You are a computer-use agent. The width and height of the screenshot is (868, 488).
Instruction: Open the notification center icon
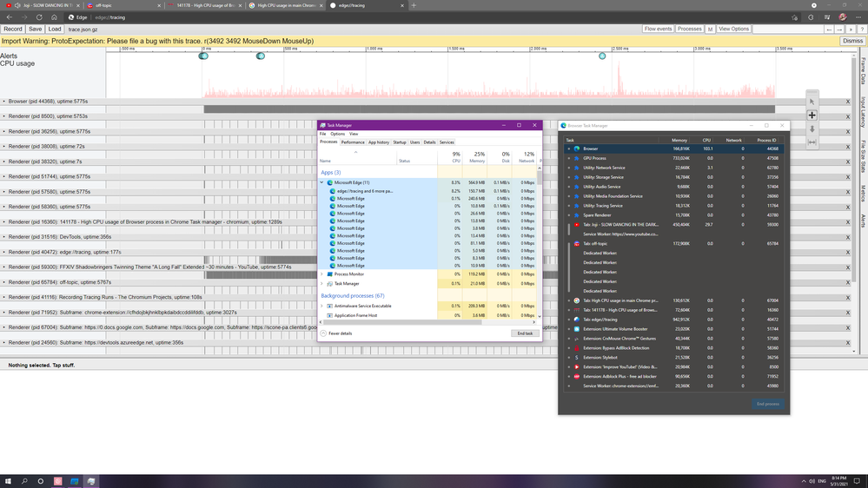857,481
